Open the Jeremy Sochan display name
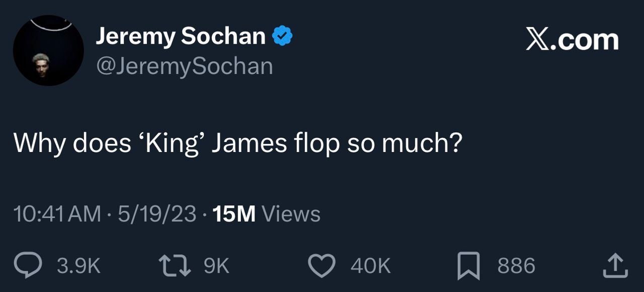 tap(180, 36)
